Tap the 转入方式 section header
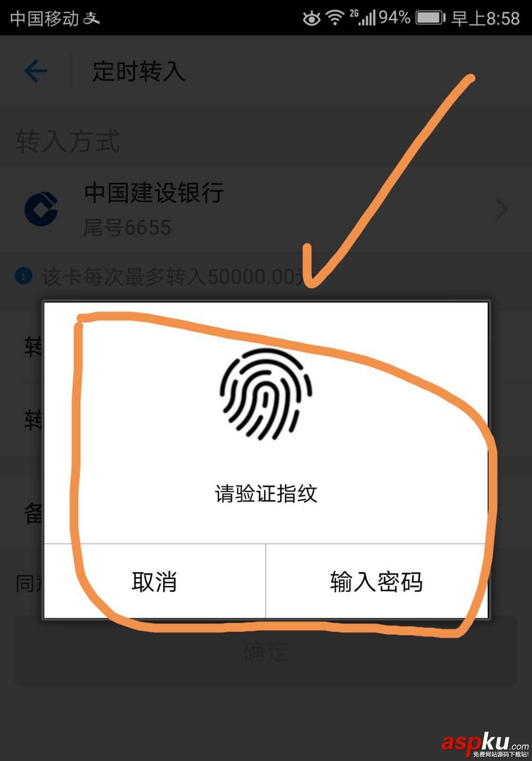532x761 pixels. click(68, 142)
